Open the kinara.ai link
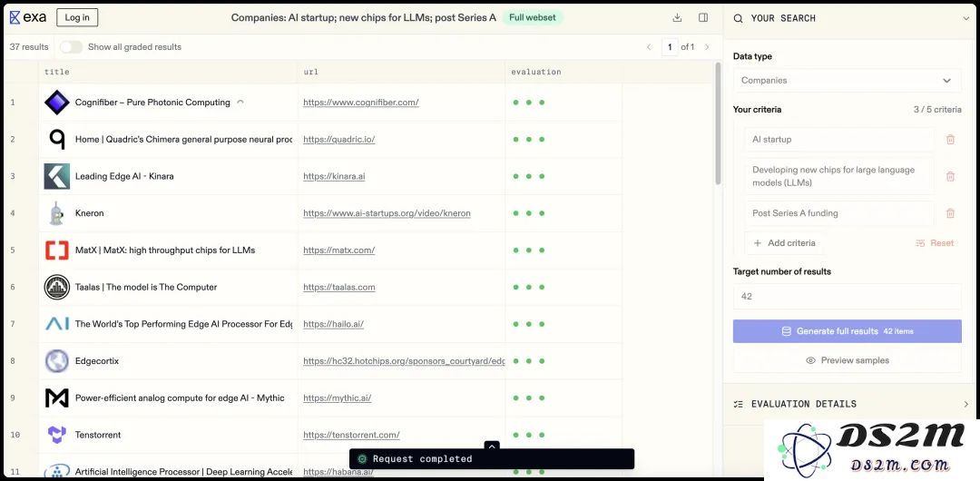This screenshot has width=980, height=481. (x=334, y=176)
